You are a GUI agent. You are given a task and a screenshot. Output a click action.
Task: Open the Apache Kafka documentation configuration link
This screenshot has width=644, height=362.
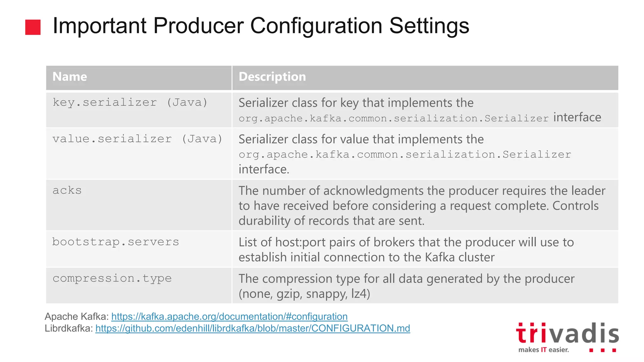(229, 316)
